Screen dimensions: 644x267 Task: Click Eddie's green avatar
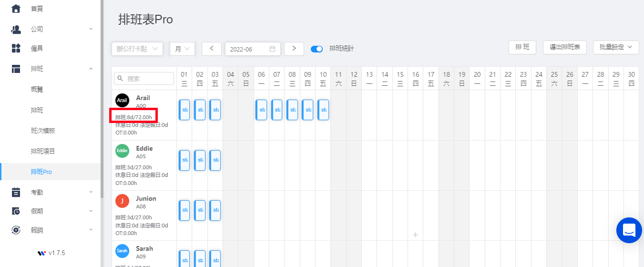[123, 151]
